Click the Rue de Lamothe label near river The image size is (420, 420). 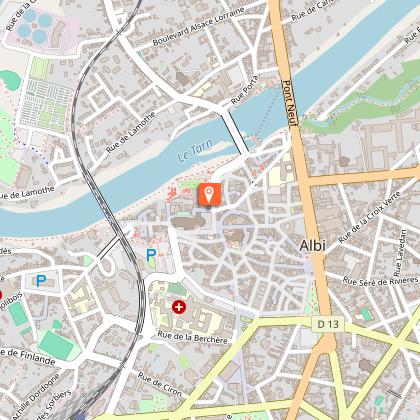pyautogui.click(x=131, y=132)
